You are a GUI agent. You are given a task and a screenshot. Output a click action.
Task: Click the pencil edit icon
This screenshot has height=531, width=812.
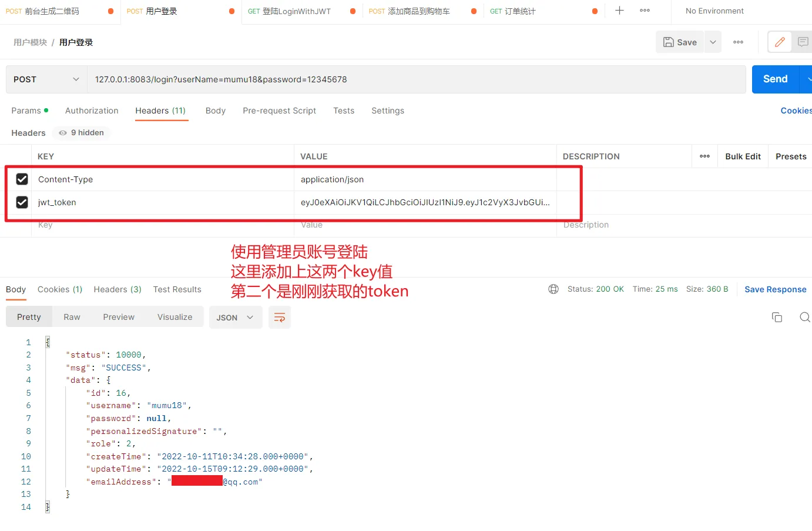point(780,42)
